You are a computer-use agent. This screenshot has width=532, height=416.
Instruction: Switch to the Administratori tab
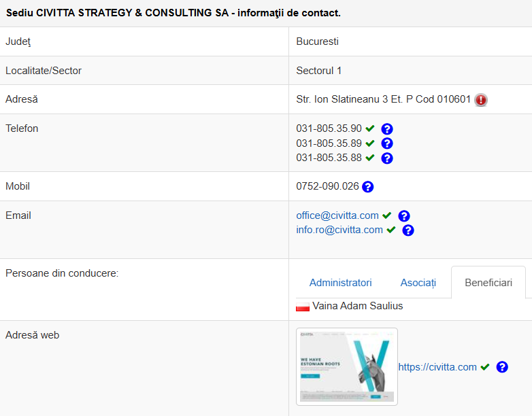point(340,283)
